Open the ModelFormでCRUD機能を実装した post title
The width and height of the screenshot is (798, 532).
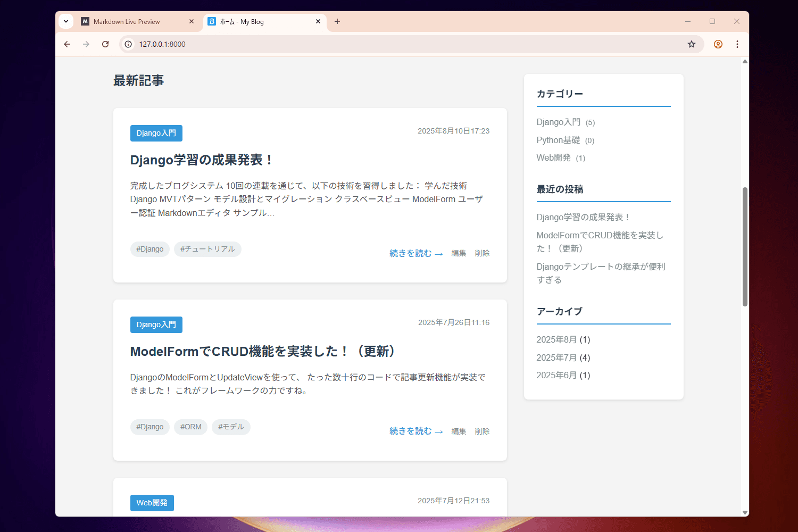coord(264,352)
